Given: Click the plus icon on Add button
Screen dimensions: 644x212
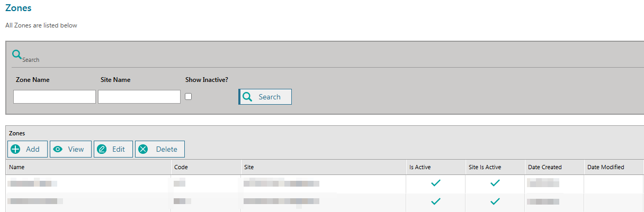Looking at the screenshot, I should point(16,149).
